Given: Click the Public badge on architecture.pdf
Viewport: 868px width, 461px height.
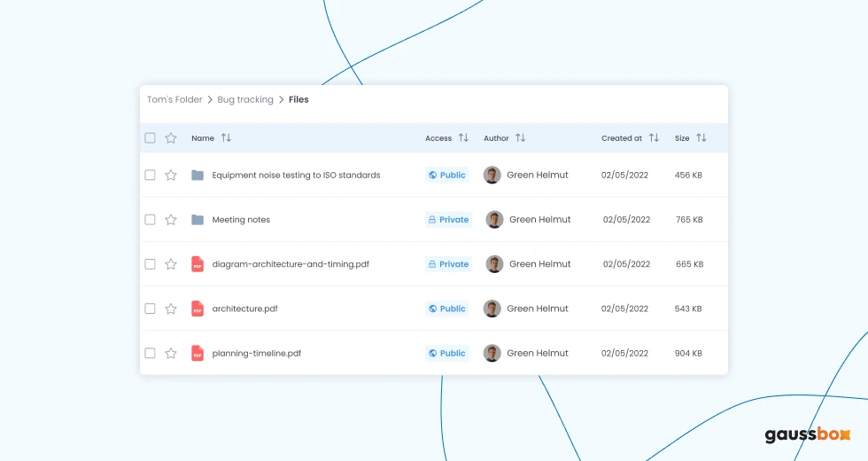Looking at the screenshot, I should coord(446,309).
